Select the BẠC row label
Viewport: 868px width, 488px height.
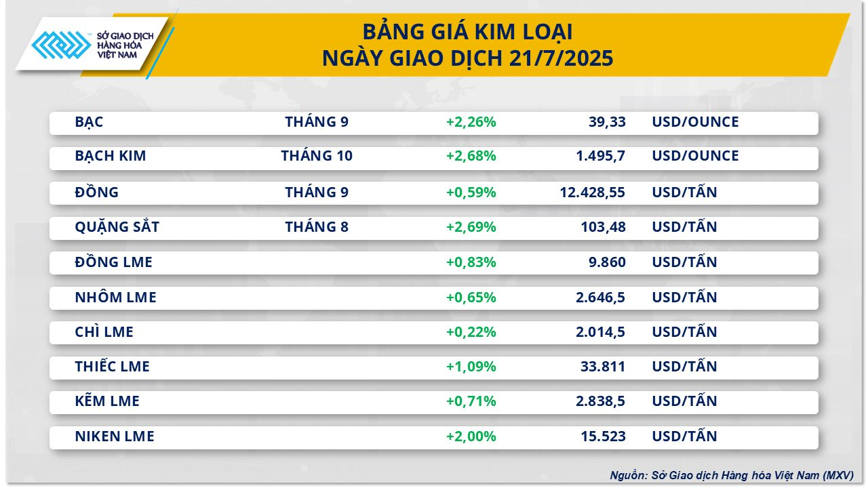coord(90,122)
